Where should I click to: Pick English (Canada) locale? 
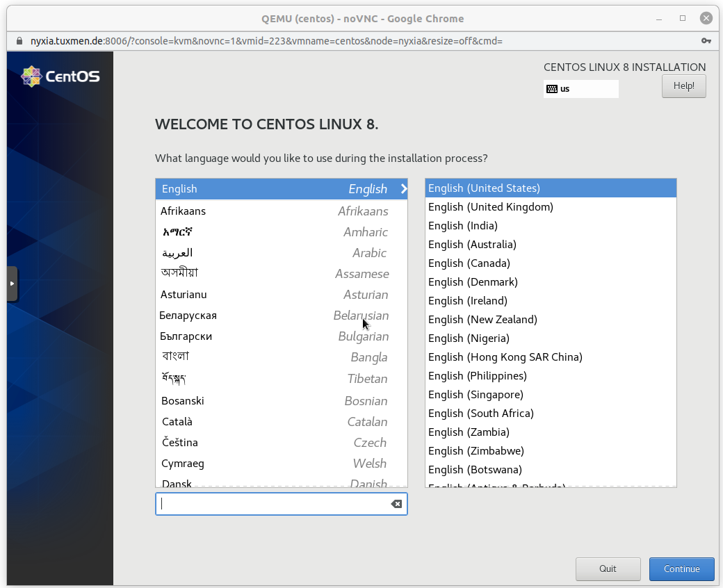pos(469,263)
